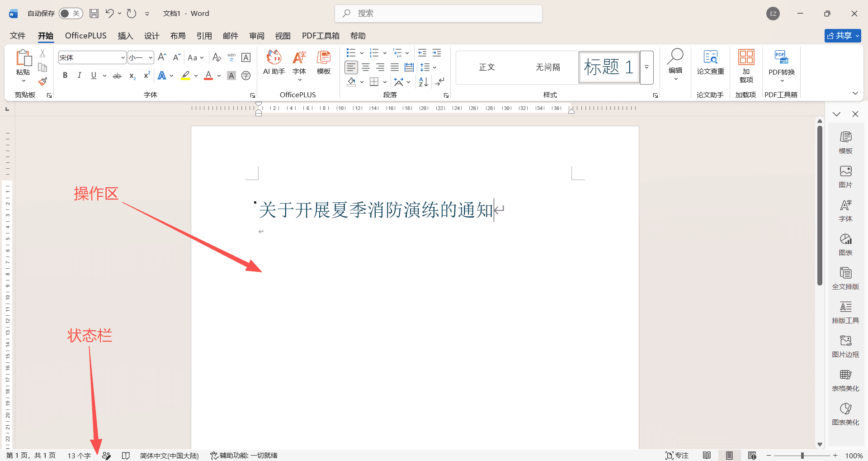Click the Redo icon

(x=132, y=14)
